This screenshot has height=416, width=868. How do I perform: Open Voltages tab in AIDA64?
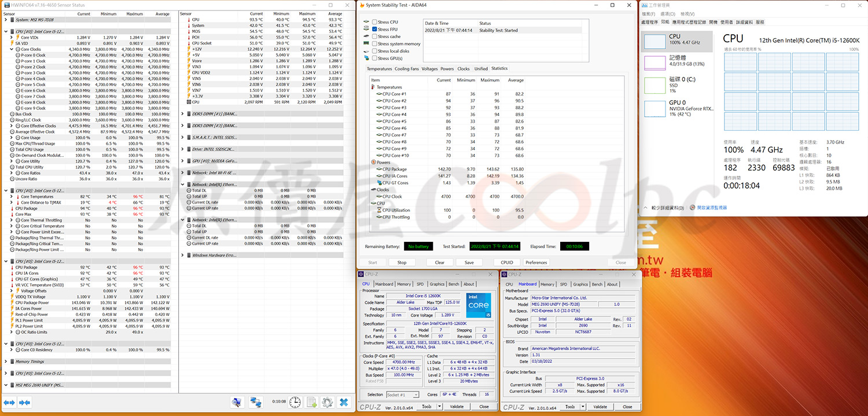click(430, 69)
